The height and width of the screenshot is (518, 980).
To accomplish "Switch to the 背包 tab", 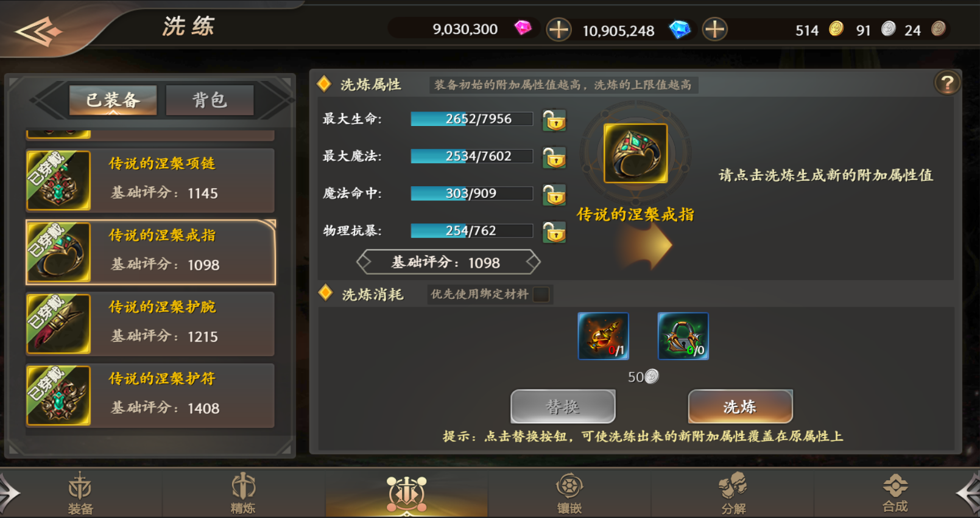I will [x=210, y=100].
